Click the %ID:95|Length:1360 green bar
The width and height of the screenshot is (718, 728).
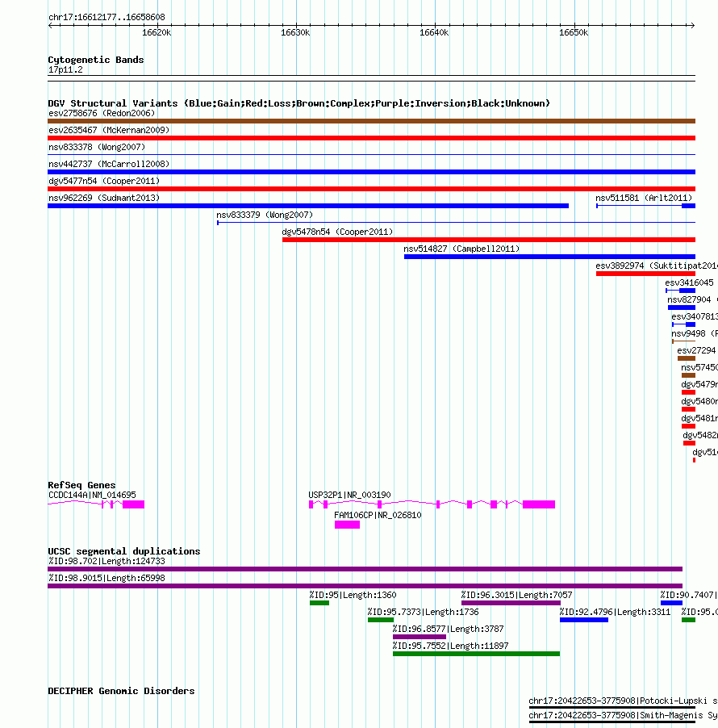point(319,603)
